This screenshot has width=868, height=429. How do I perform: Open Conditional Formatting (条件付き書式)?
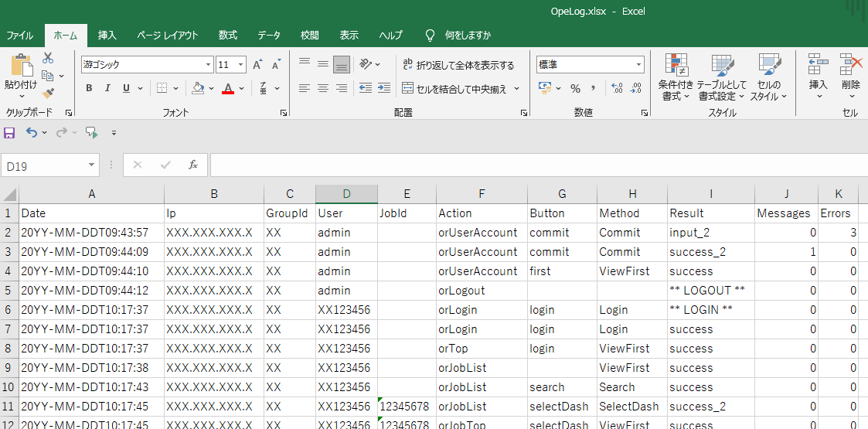click(676, 77)
